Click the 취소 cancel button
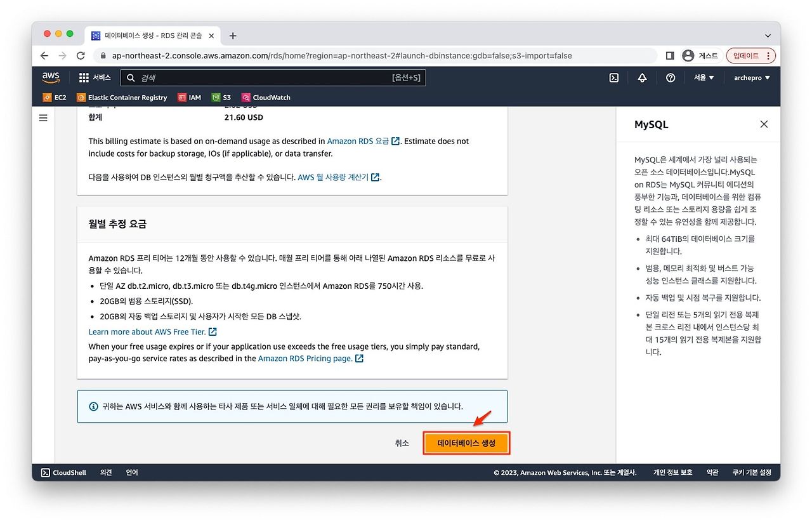The height and width of the screenshot is (523, 812). pyautogui.click(x=402, y=443)
